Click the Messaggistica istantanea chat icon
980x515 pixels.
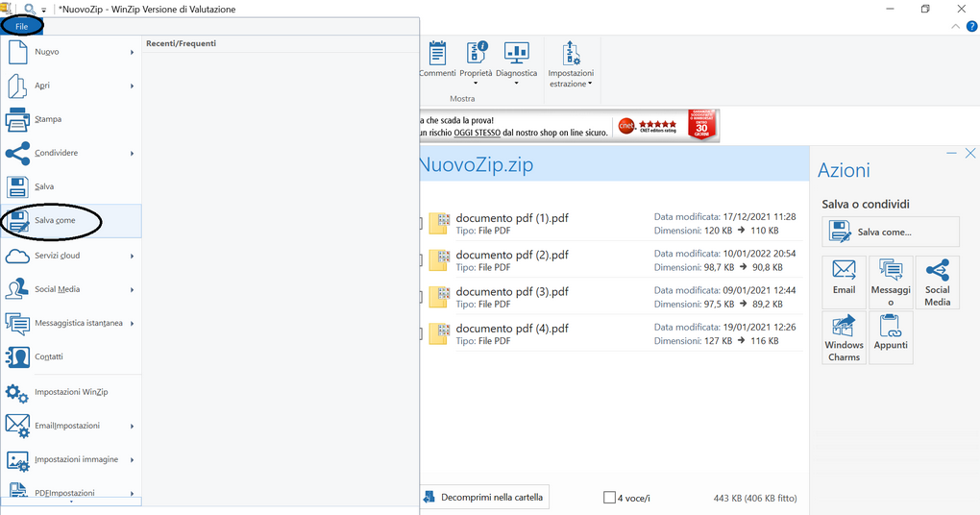click(x=17, y=323)
